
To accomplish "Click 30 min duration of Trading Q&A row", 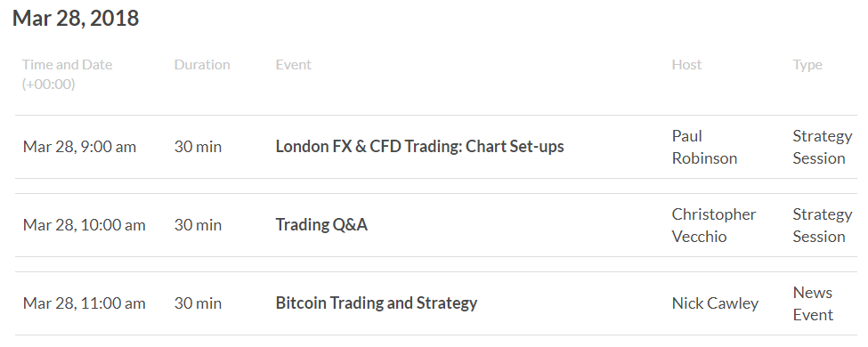I will (198, 225).
